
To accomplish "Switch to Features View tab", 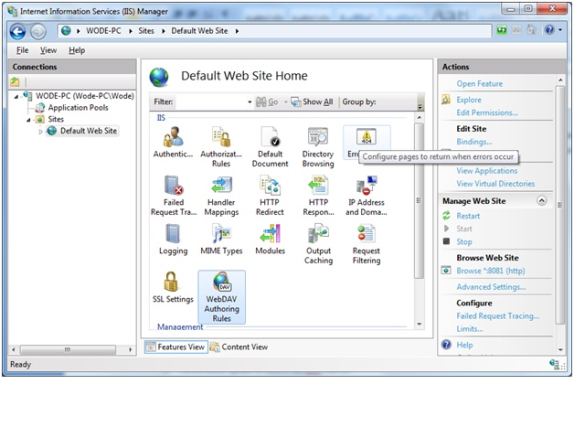I will pos(176,347).
